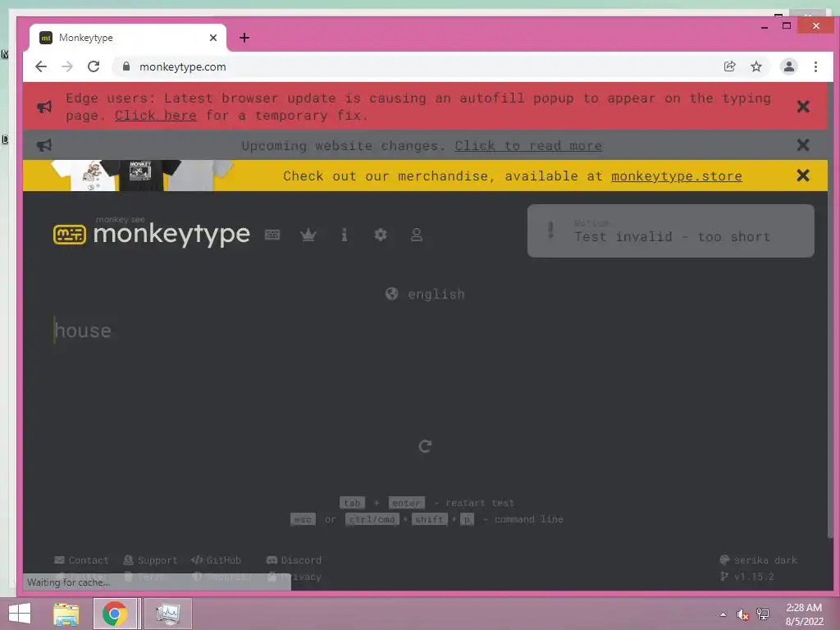Open the account user icon

coord(416,235)
